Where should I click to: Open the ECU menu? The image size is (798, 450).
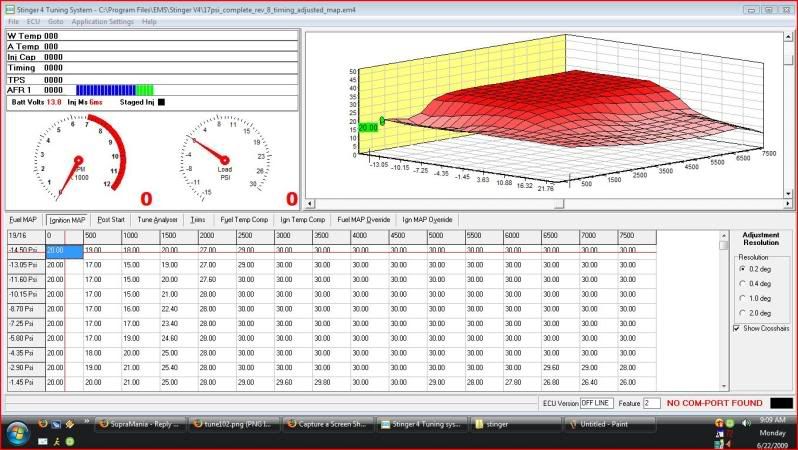coord(33,21)
